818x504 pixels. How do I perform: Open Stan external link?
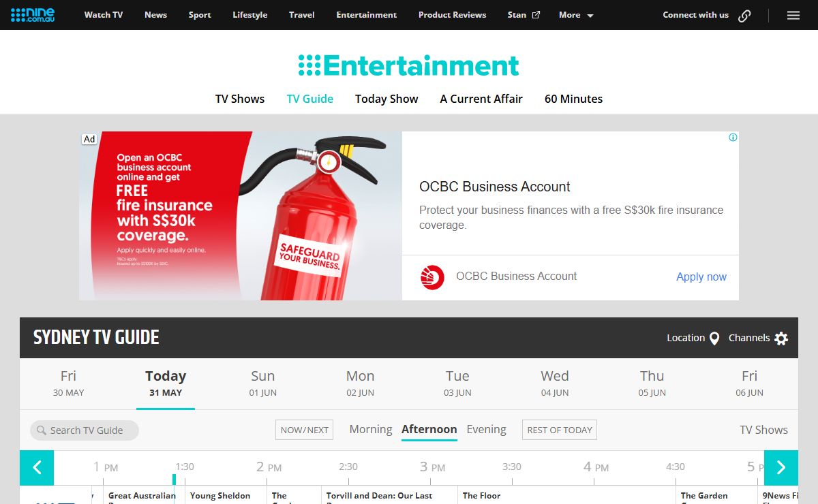tap(524, 15)
